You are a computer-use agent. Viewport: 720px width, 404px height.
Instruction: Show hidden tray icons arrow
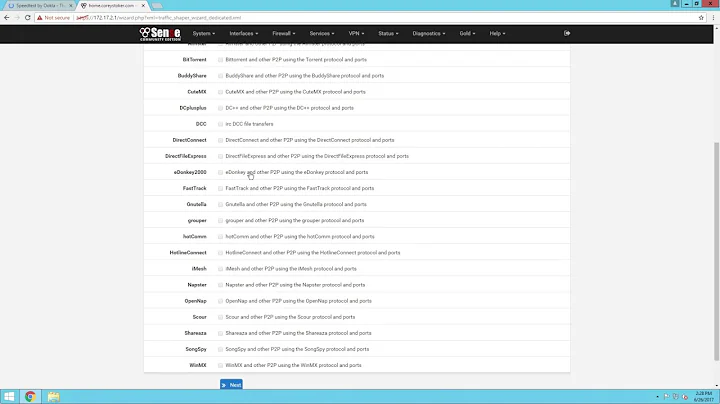657,397
